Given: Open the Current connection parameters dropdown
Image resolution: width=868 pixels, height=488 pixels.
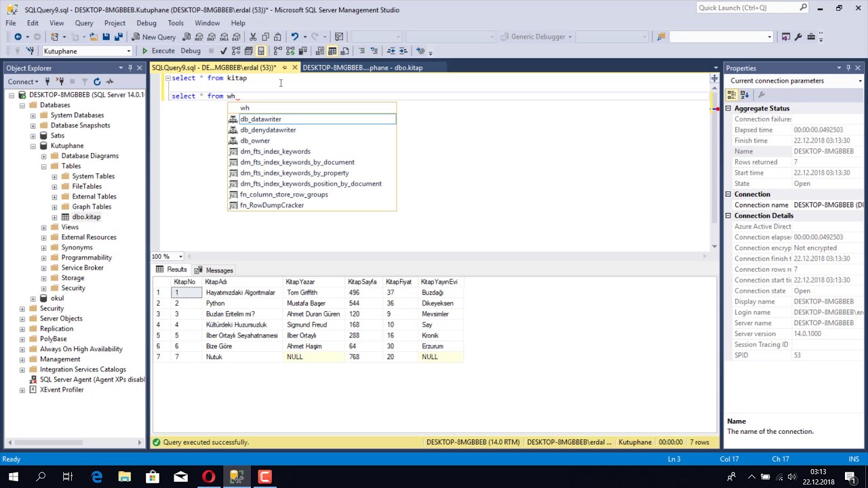Looking at the screenshot, I should (x=860, y=81).
